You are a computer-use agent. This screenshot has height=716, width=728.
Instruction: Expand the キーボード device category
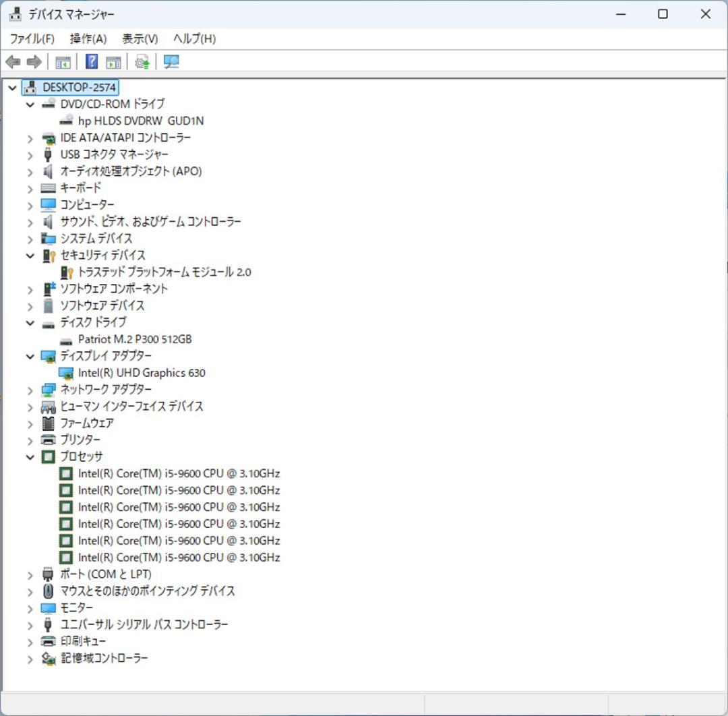(30, 188)
